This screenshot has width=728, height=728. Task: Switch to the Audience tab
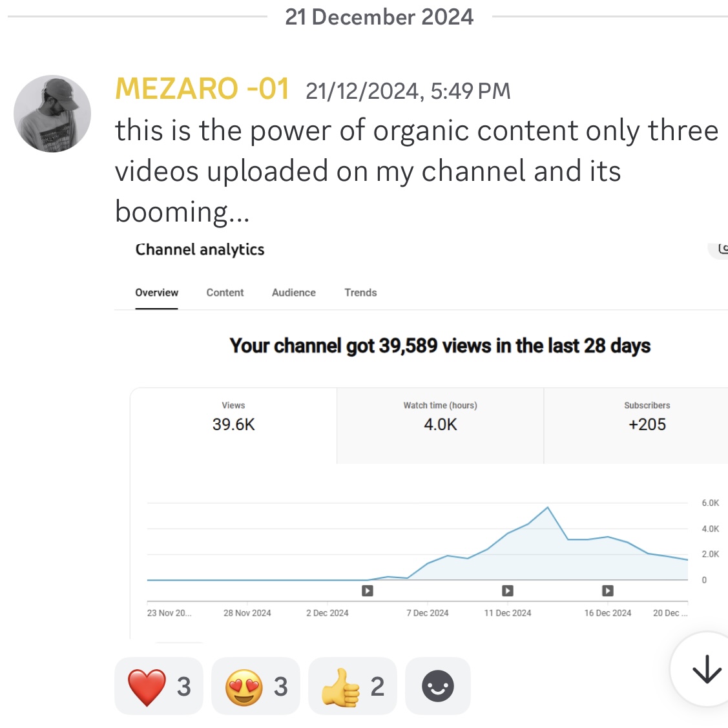click(x=293, y=293)
